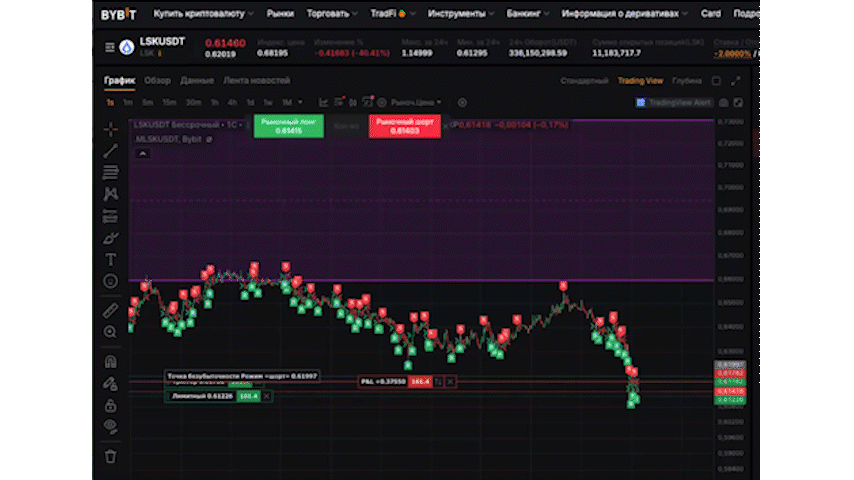Open the chart type line icon
Viewport: 854px width, 480px height.
pyautogui.click(x=324, y=102)
